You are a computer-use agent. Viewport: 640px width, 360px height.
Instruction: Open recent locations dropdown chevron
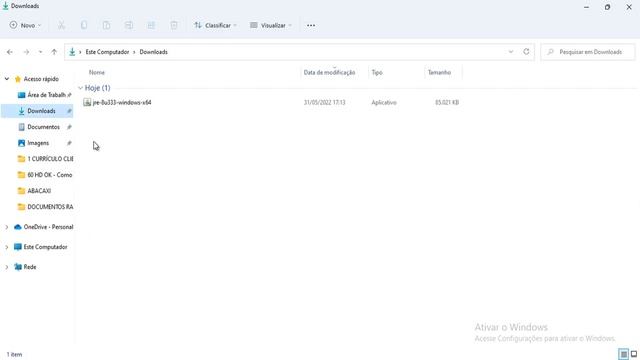click(x=40, y=52)
